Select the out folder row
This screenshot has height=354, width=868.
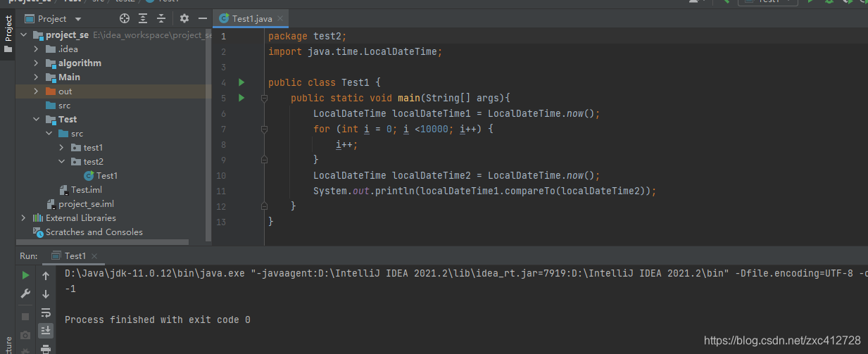(x=113, y=91)
